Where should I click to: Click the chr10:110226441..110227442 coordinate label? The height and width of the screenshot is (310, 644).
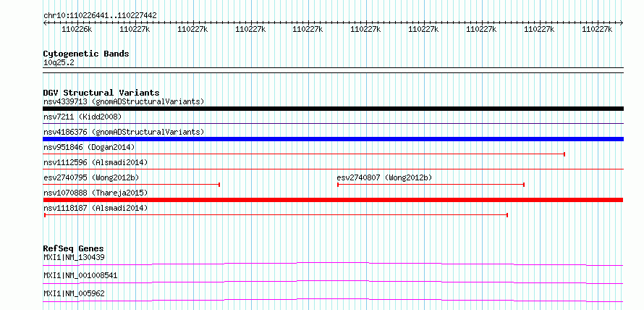click(100, 15)
